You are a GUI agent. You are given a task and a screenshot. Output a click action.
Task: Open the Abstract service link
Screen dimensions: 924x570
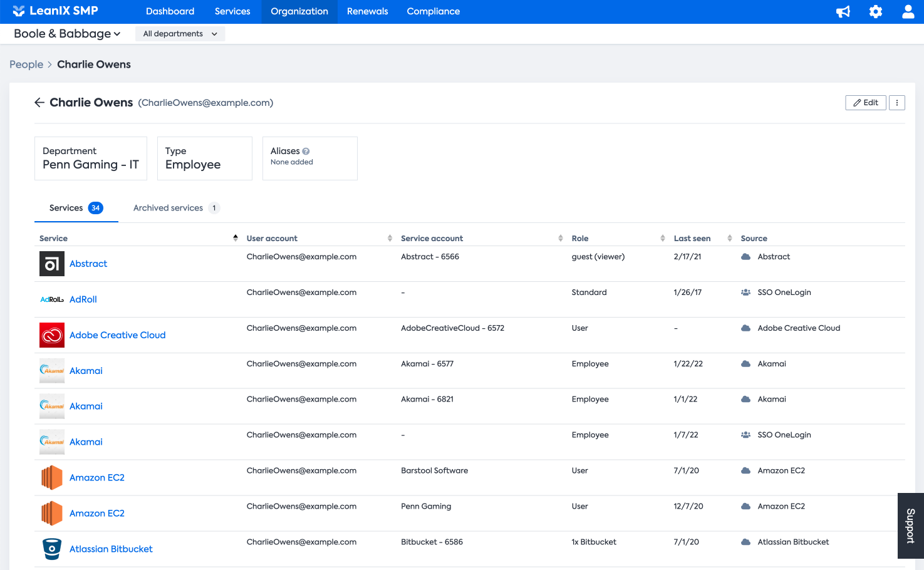[x=88, y=264]
